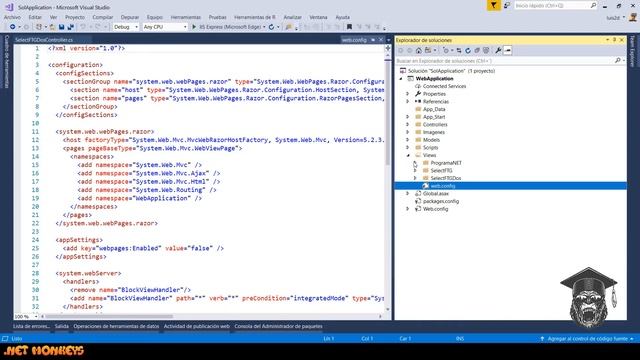Click Sync with Active Document icon

tap(459, 50)
